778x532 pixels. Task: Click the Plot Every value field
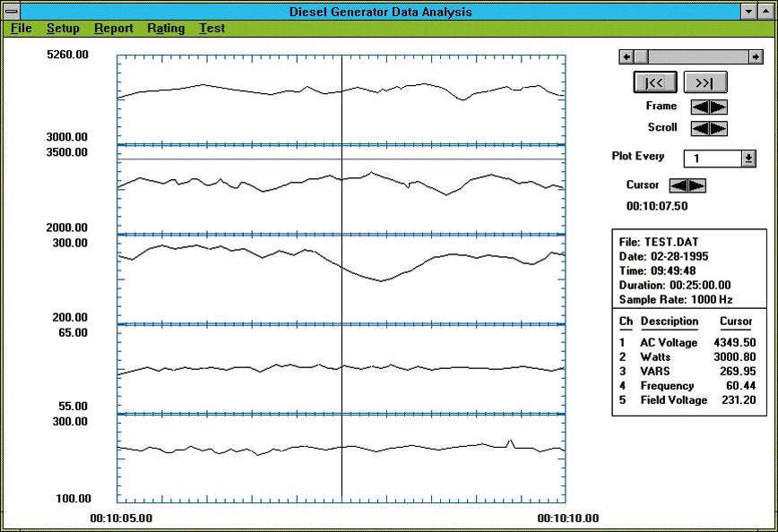point(712,159)
